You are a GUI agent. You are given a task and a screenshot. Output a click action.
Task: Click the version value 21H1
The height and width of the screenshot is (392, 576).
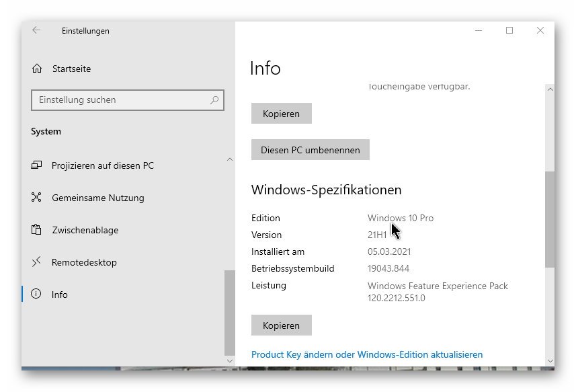point(377,235)
